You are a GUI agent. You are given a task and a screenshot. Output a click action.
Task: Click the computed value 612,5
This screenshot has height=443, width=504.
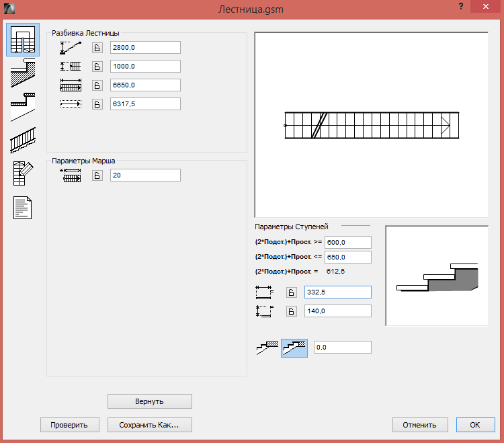pos(335,272)
